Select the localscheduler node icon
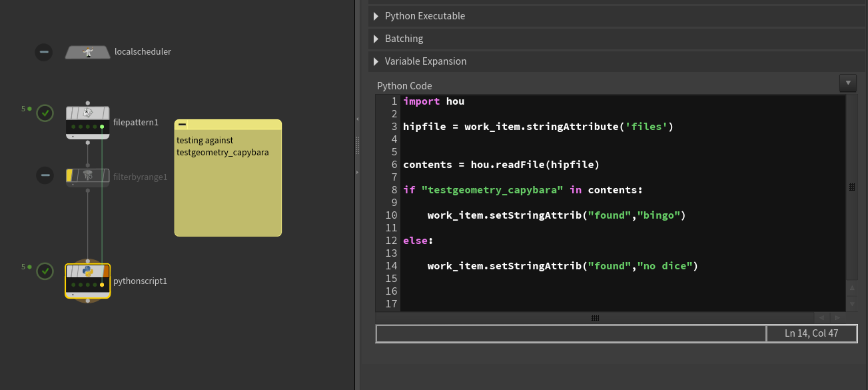This screenshot has width=868, height=390. (x=87, y=52)
